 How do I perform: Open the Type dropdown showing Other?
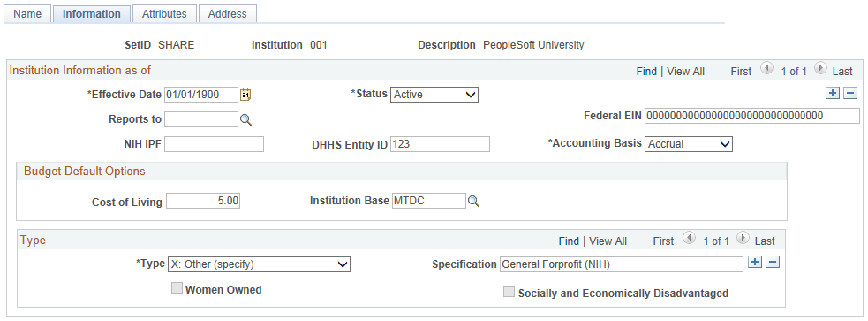(x=259, y=264)
